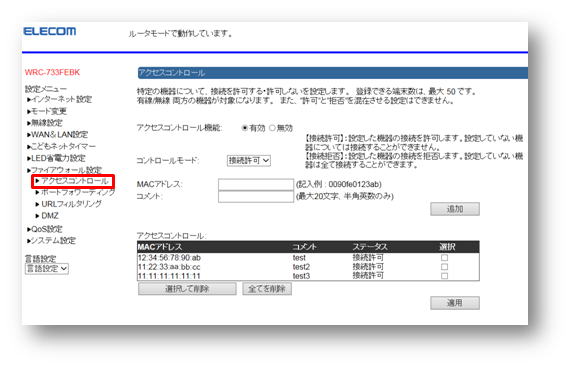Check the box for 12:34:56:78:90:ab row
The height and width of the screenshot is (367, 570).
[444, 258]
